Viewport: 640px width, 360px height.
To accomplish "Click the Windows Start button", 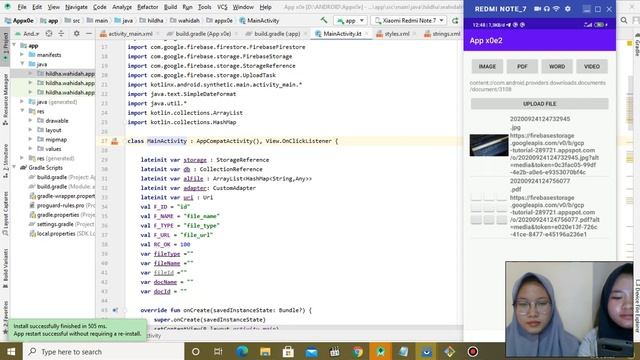I will pyautogui.click(x=11, y=351).
